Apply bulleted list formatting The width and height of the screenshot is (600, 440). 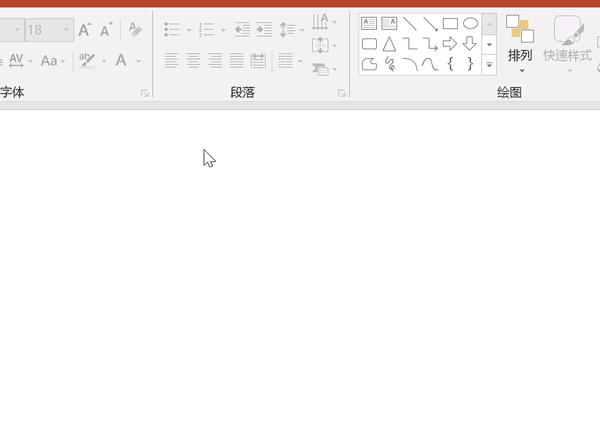point(172,29)
